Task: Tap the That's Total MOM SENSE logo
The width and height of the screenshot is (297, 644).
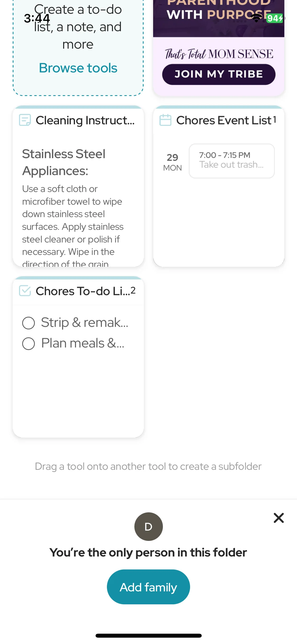Action: coord(219,54)
